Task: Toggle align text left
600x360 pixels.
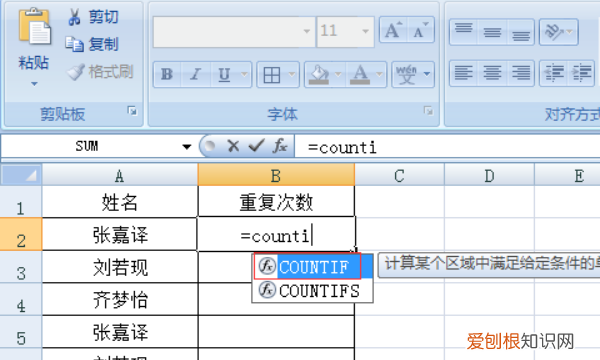Action: coord(464,73)
